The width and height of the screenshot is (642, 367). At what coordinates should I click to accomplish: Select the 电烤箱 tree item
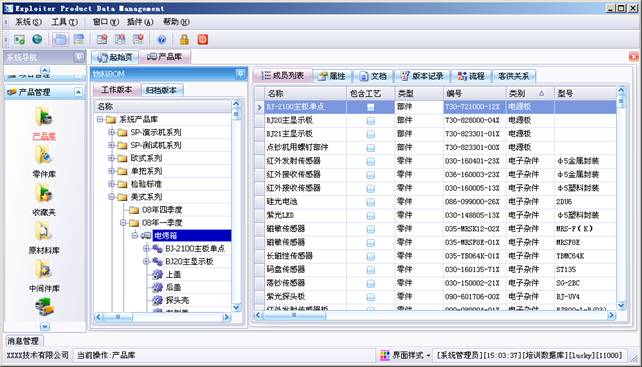(192, 236)
